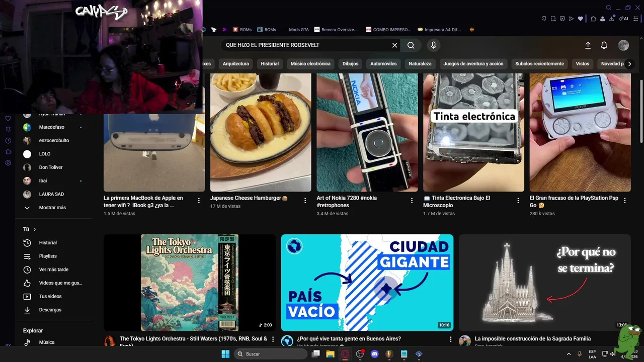Select the Juegos de aventura y acción chip
The image size is (644, 362).
[x=473, y=64]
